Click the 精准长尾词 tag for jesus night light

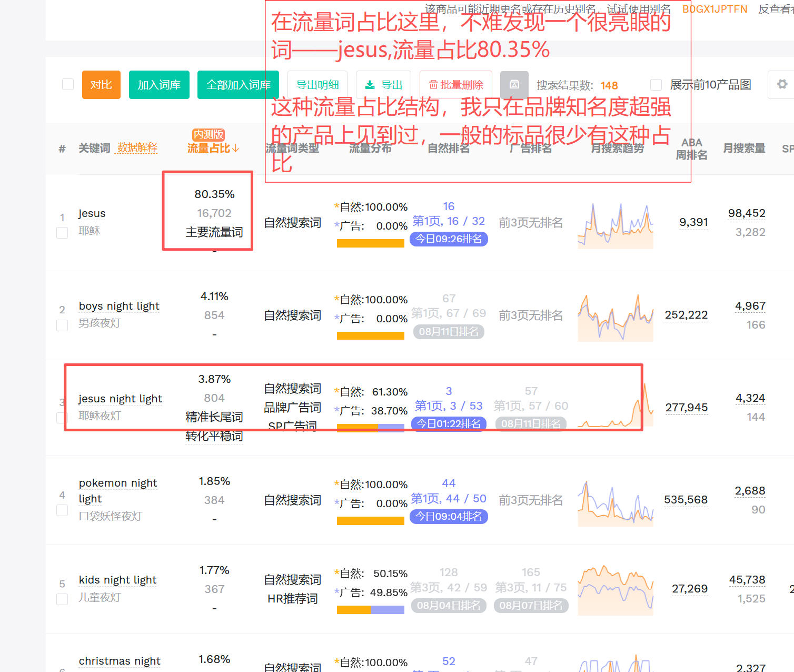(x=214, y=417)
